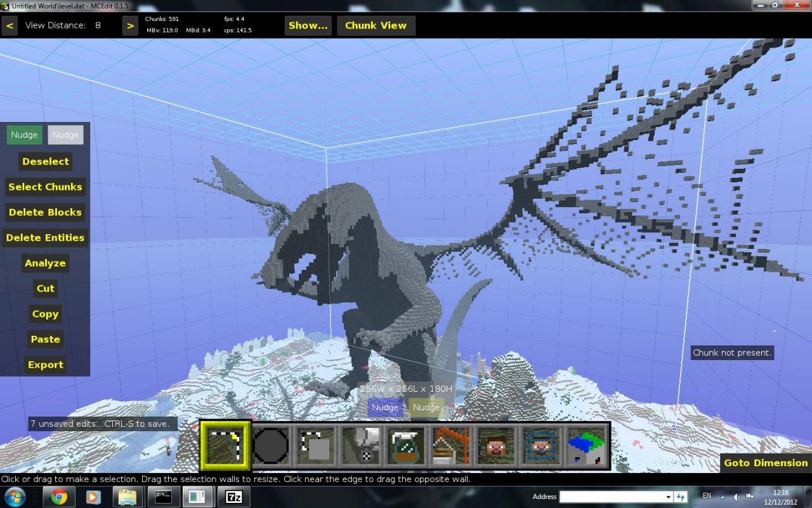Image resolution: width=812 pixels, height=508 pixels.
Task: Increase View Distance with the right arrow
Action: (x=130, y=25)
